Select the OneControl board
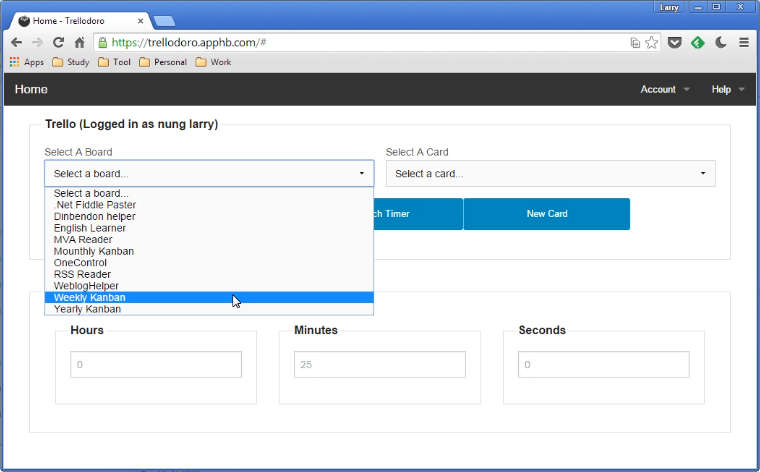Screen dimensions: 760x472 [209, 263]
